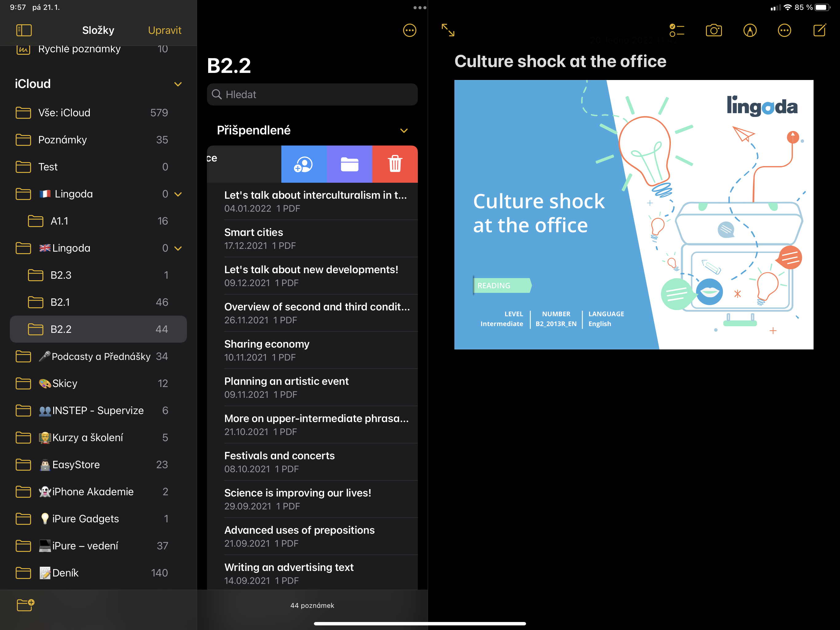This screenshot has height=630, width=840.
Task: Open the checklist tool in note toolbar
Action: [676, 30]
